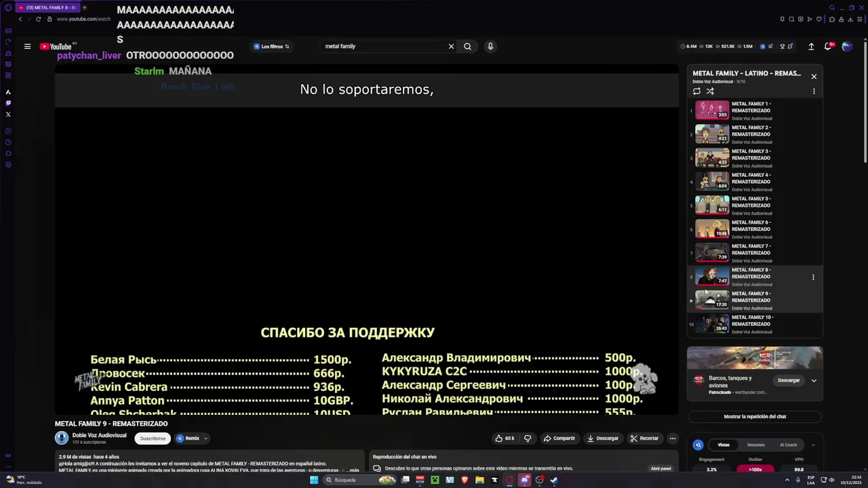Image resolution: width=868 pixels, height=488 pixels.
Task: Reload the page
Action: pyautogui.click(x=38, y=19)
